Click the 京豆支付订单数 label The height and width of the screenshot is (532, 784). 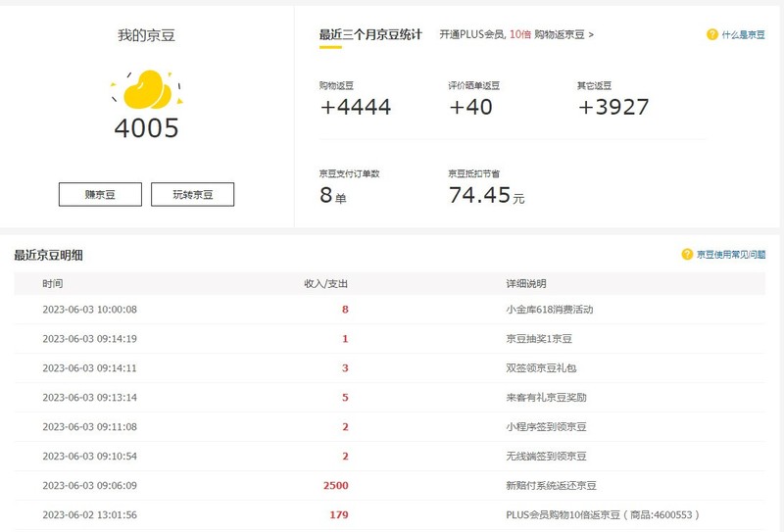click(x=350, y=173)
